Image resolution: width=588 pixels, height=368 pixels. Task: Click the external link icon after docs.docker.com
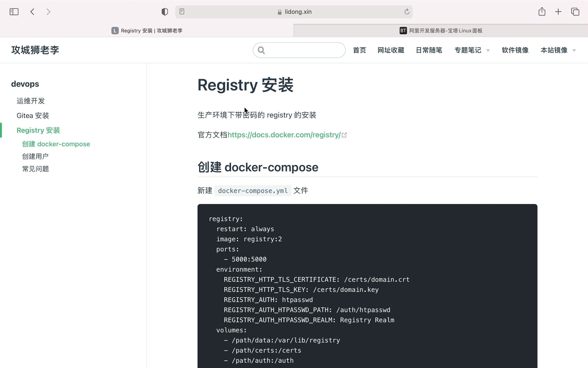click(x=344, y=135)
